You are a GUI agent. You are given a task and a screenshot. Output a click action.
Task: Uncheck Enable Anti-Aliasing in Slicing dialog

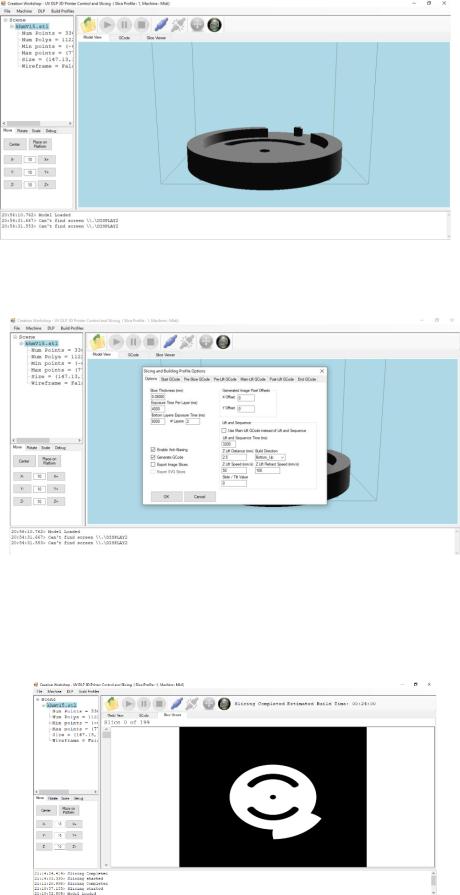click(x=153, y=449)
